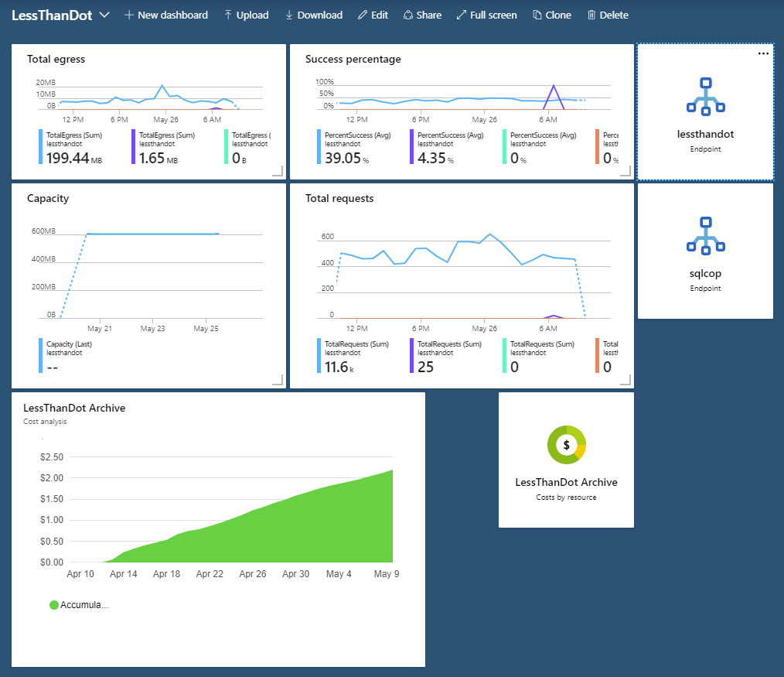Click the Total egress tile resize corner
This screenshot has height=677, width=784.
[x=278, y=171]
